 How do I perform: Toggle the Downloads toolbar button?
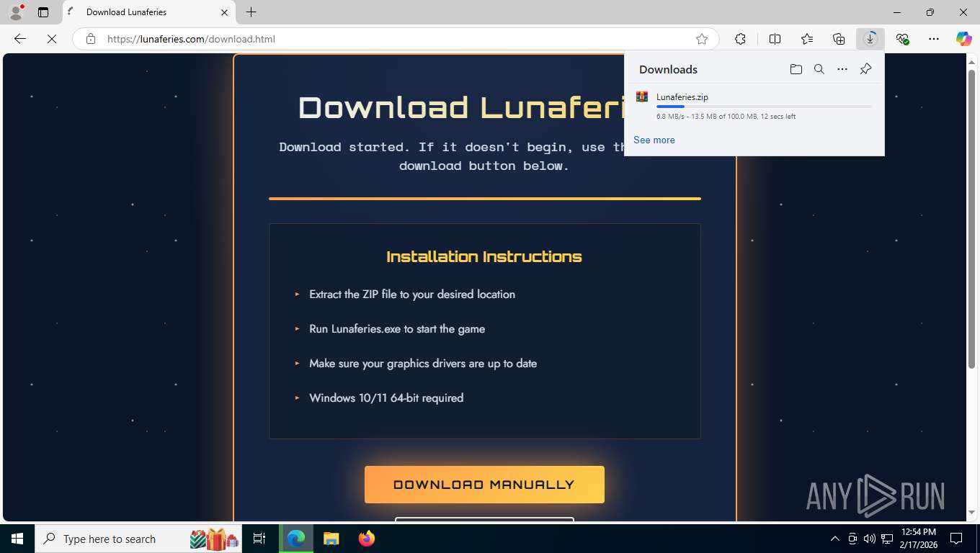pos(870,39)
